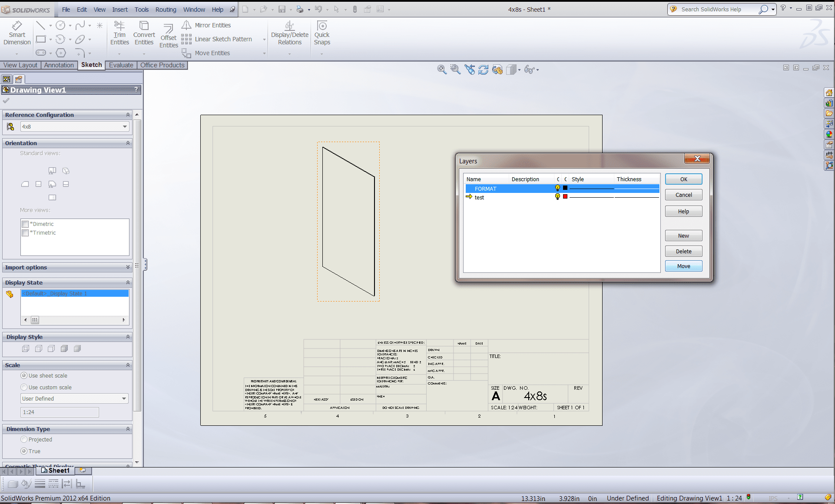Click the 1:24 scale input field
Viewport: 835px width, 504px height.
pos(60,412)
